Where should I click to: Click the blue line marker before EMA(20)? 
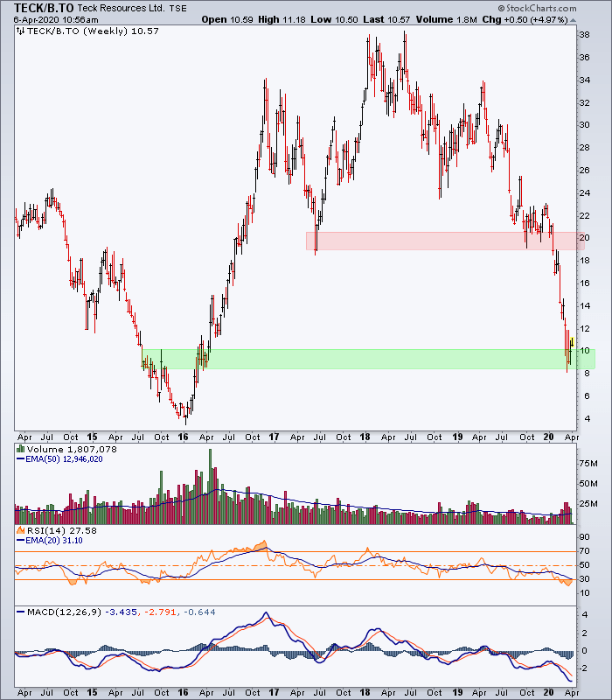(20, 541)
